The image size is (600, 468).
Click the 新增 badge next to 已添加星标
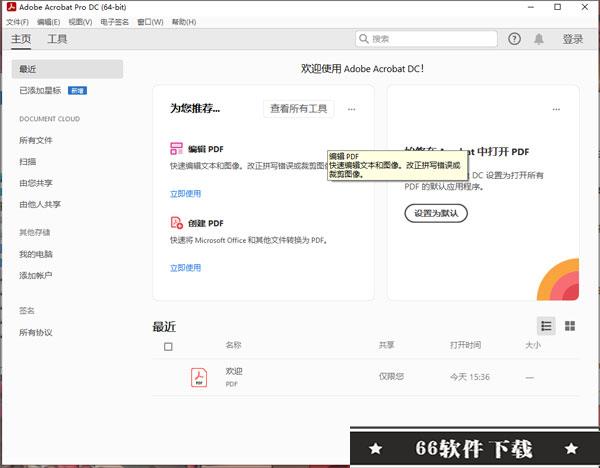77,91
